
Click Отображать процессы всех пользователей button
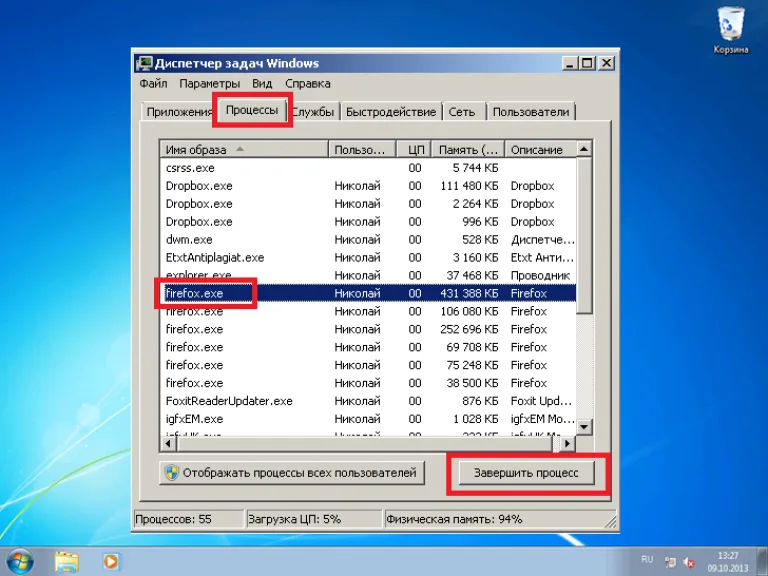point(292,473)
